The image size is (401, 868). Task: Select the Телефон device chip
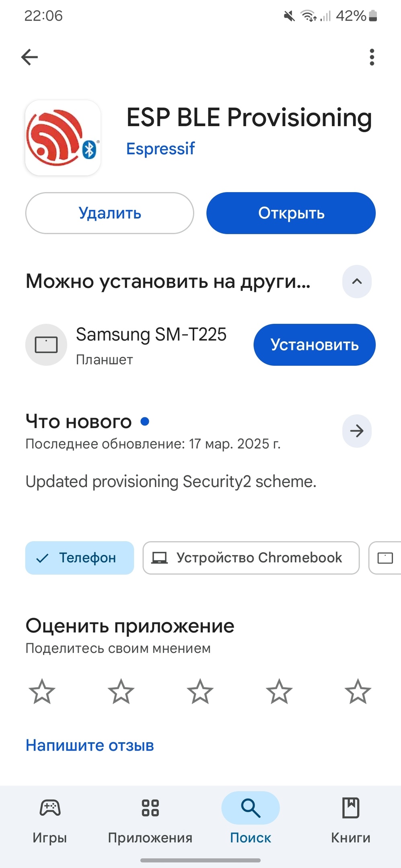click(x=80, y=558)
